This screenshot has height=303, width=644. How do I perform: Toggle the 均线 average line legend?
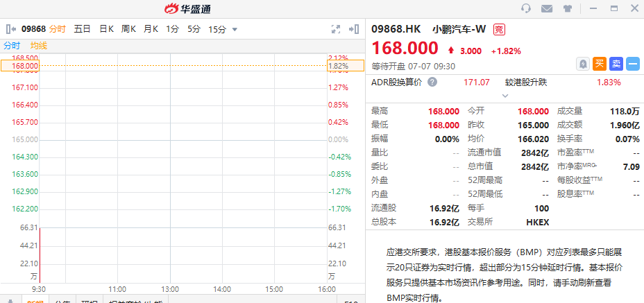point(39,46)
